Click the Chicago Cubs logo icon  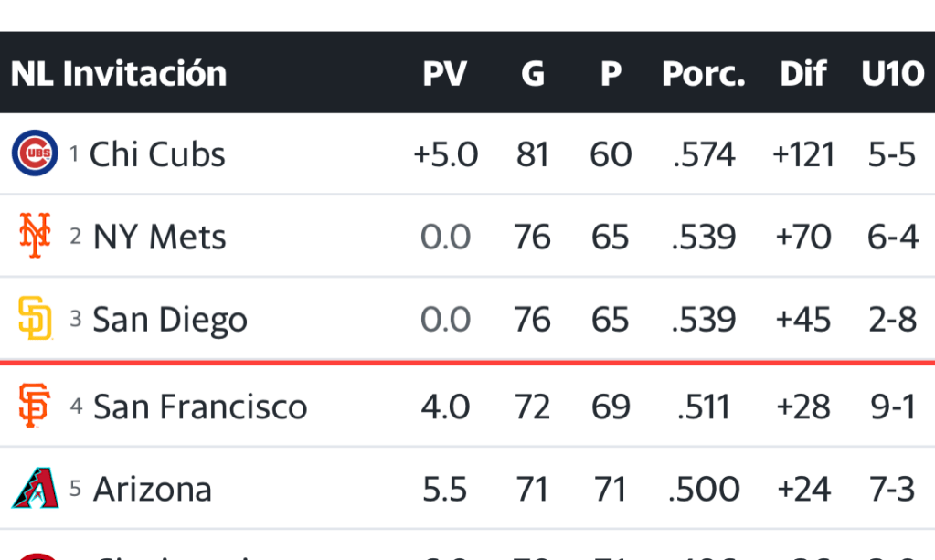tap(35, 153)
